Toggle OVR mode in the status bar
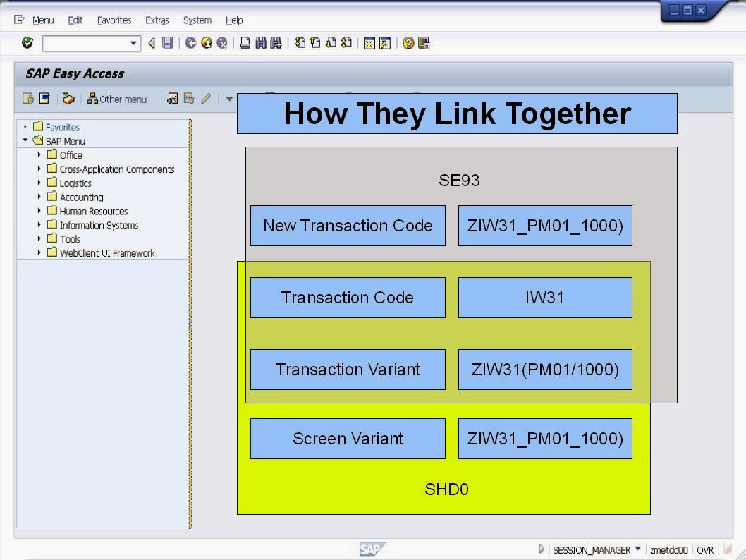 click(705, 549)
